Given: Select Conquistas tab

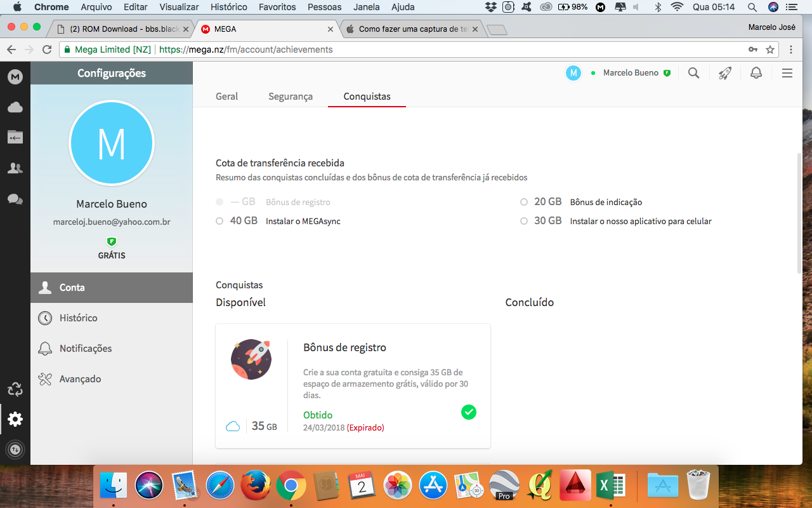Looking at the screenshot, I should point(367,97).
